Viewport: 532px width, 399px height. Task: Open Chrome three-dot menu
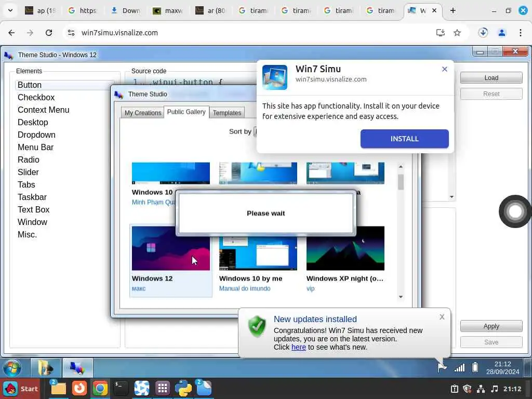pos(521,33)
